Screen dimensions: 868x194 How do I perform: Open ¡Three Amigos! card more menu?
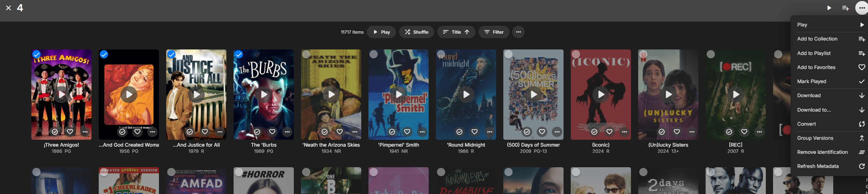(x=85, y=132)
